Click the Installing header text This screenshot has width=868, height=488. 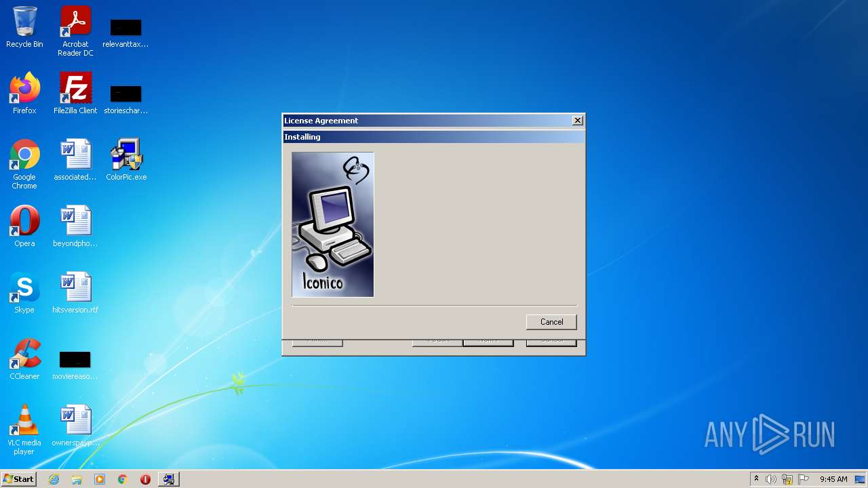[x=302, y=137]
